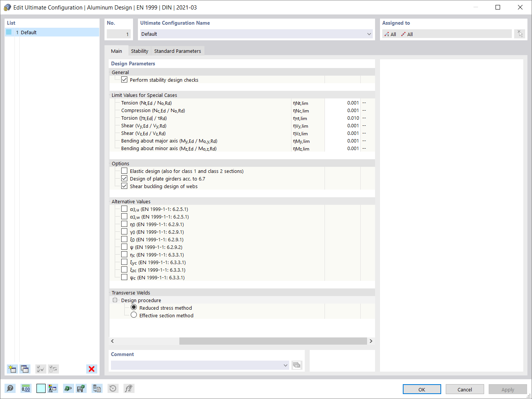Export the table to clipboard
Viewport: 532px width, 399px height.
pyautogui.click(x=97, y=388)
